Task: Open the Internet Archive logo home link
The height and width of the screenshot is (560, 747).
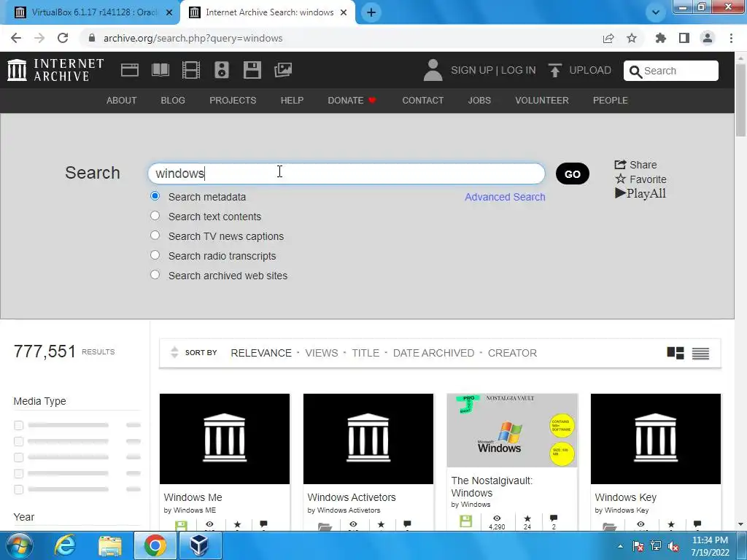Action: (x=55, y=70)
